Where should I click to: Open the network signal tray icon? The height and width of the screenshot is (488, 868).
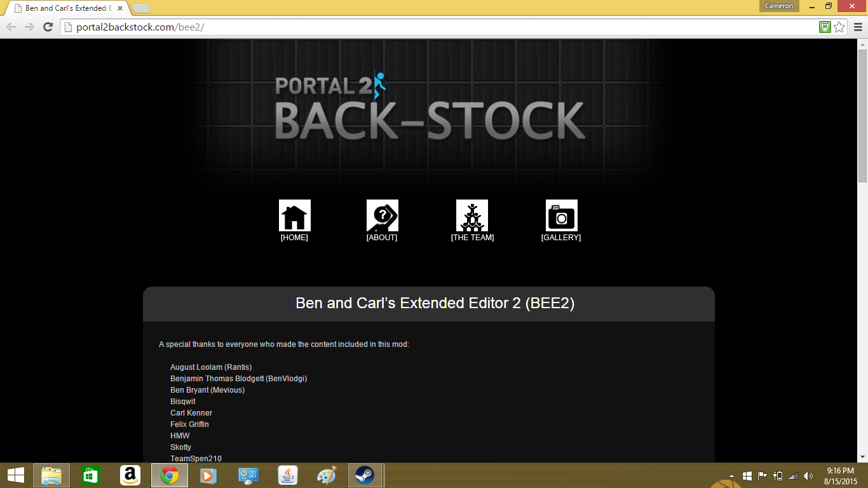[792, 476]
